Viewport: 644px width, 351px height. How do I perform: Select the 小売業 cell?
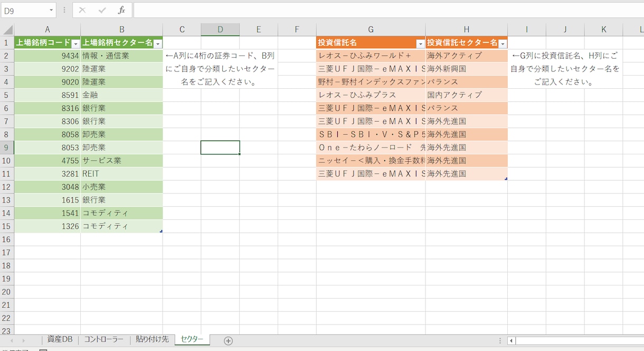[x=121, y=187]
